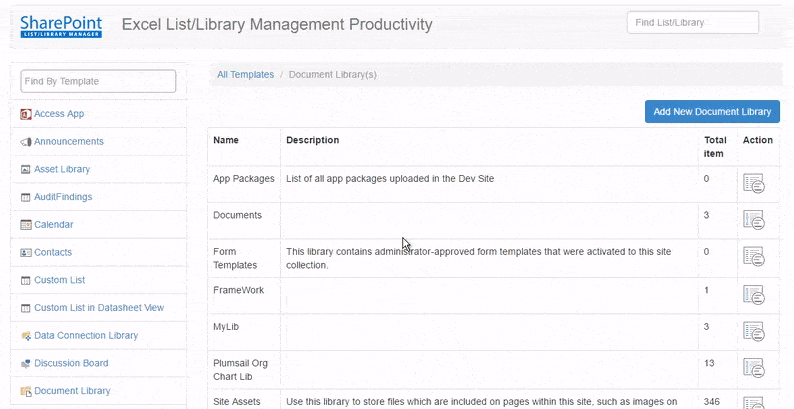Click the Plumsail Org Chart Lib name

[241, 370]
